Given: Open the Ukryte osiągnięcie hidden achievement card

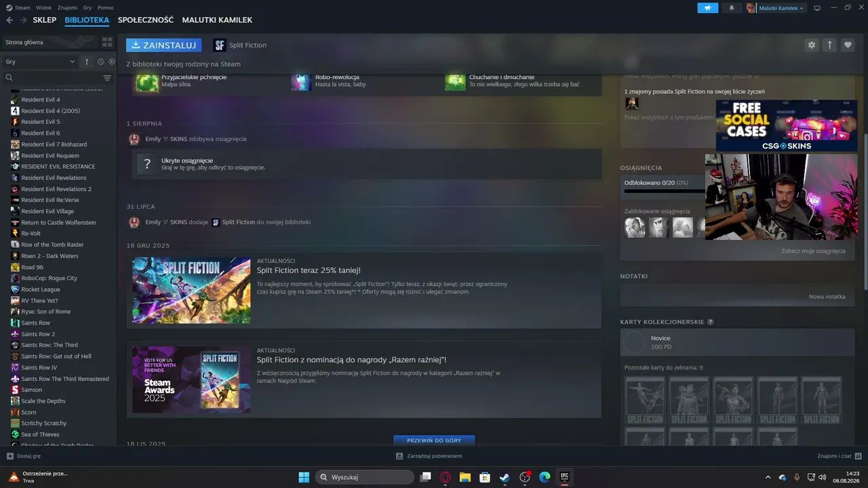Looking at the screenshot, I should (366, 164).
